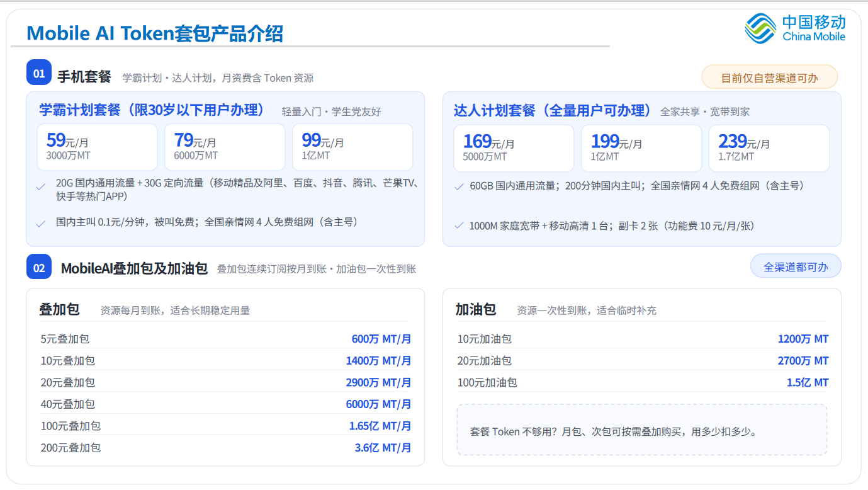Click the 学霸计划套餐 heading

(152, 110)
